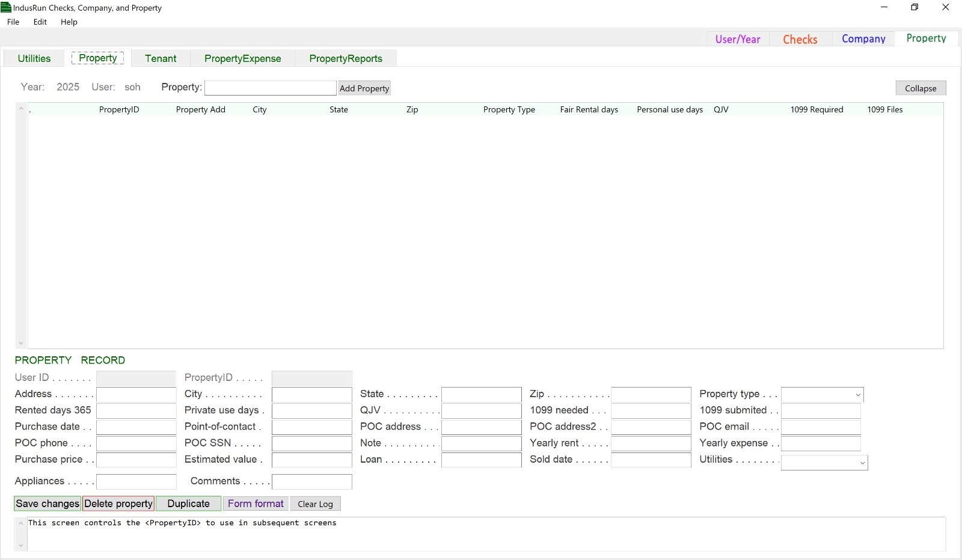Switch to the Company tab
The width and height of the screenshot is (962, 560).
coord(863,39)
